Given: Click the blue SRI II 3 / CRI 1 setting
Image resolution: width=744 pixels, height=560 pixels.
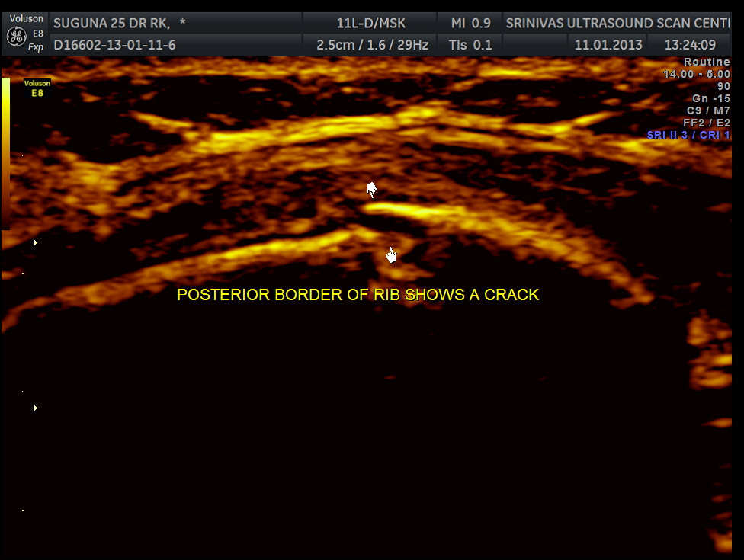Looking at the screenshot, I should point(688,135).
